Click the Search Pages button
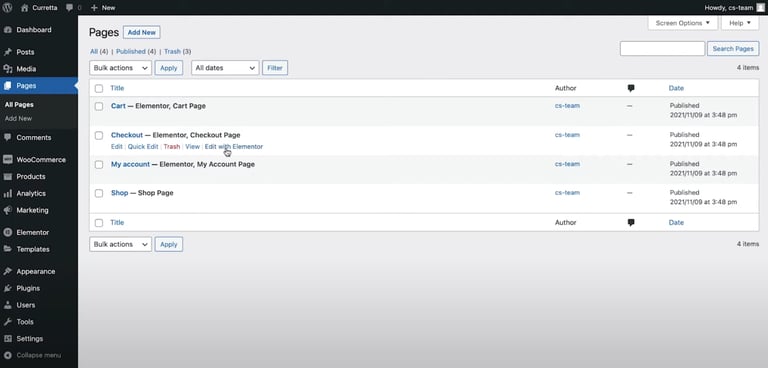This screenshot has width=768, height=368. pyautogui.click(x=733, y=49)
